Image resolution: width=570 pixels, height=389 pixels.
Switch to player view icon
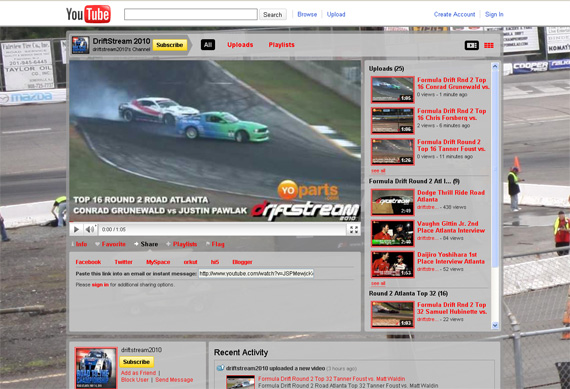471,45
